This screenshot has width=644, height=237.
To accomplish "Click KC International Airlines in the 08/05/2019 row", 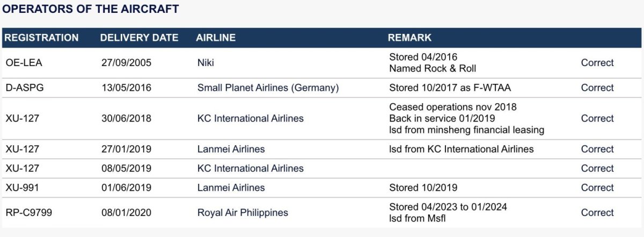I will pos(250,168).
